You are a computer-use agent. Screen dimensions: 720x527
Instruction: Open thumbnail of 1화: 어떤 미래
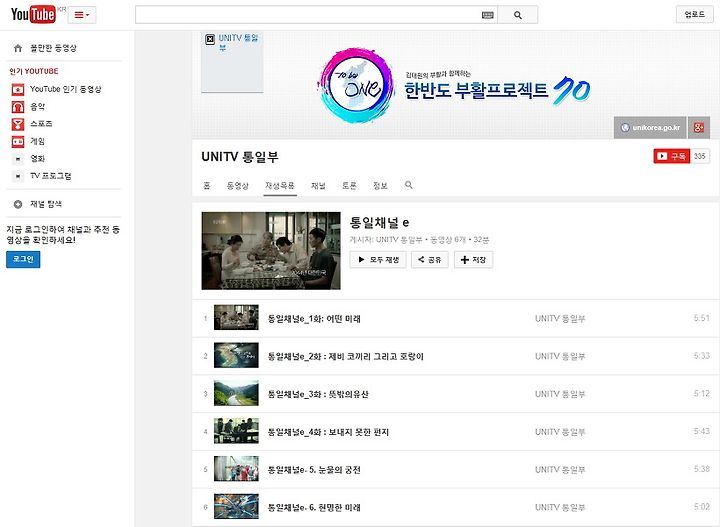tap(236, 318)
